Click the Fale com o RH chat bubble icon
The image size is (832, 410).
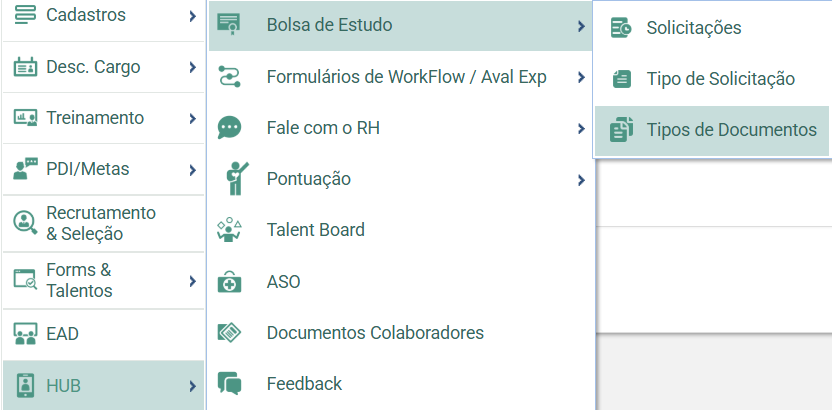point(229,128)
